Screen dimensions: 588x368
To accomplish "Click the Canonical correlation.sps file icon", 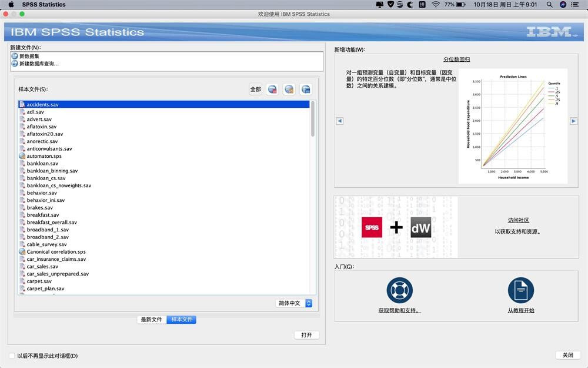I will click(22, 251).
